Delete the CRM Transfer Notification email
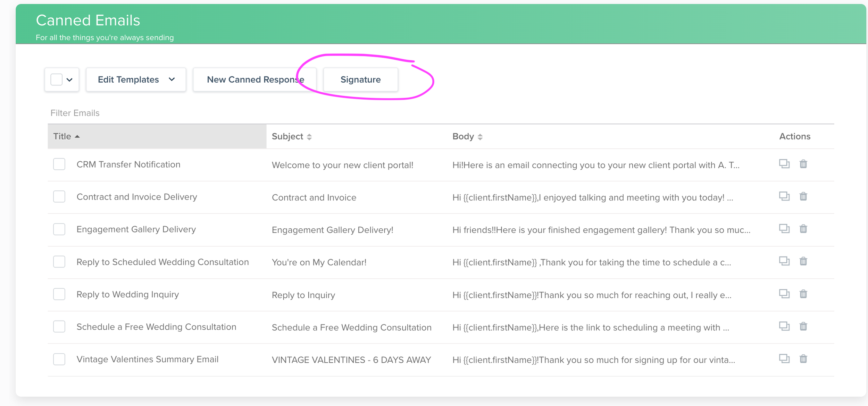Image resolution: width=868 pixels, height=406 pixels. (x=803, y=164)
